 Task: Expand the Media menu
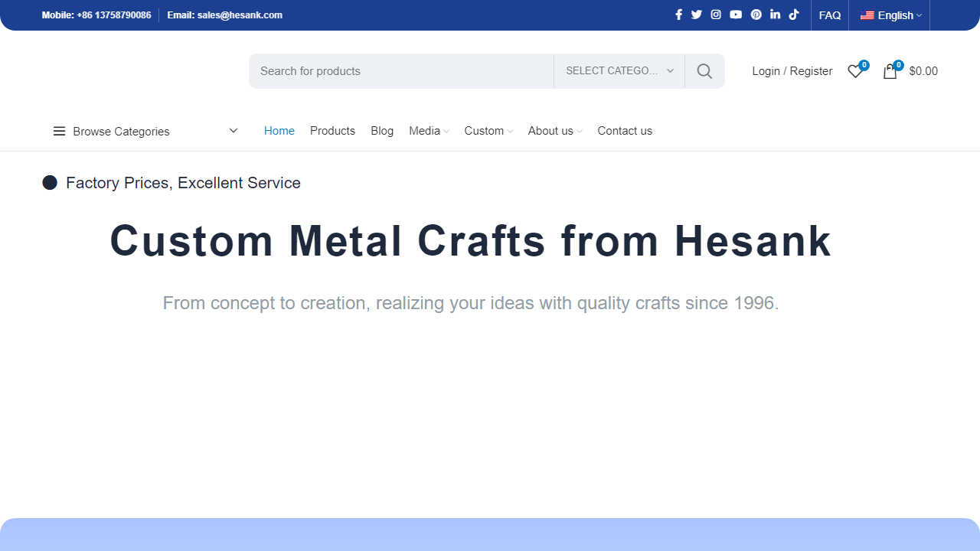tap(429, 131)
